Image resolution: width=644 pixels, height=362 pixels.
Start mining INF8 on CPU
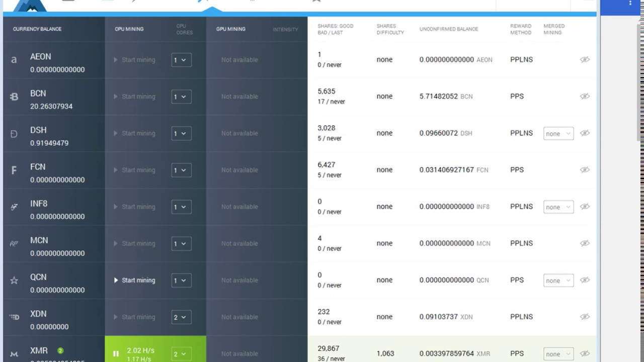[134, 207]
